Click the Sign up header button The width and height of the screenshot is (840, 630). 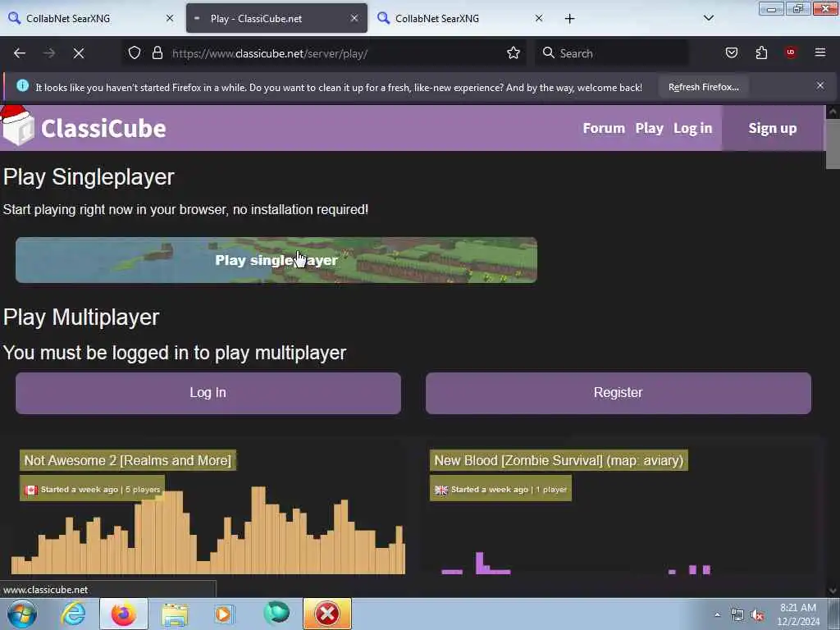pos(773,129)
